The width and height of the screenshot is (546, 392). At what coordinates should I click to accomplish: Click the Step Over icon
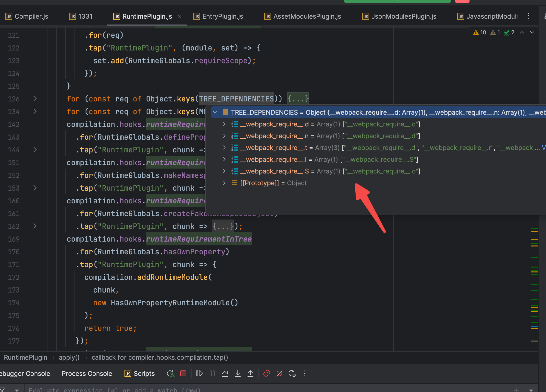pyautogui.click(x=225, y=374)
